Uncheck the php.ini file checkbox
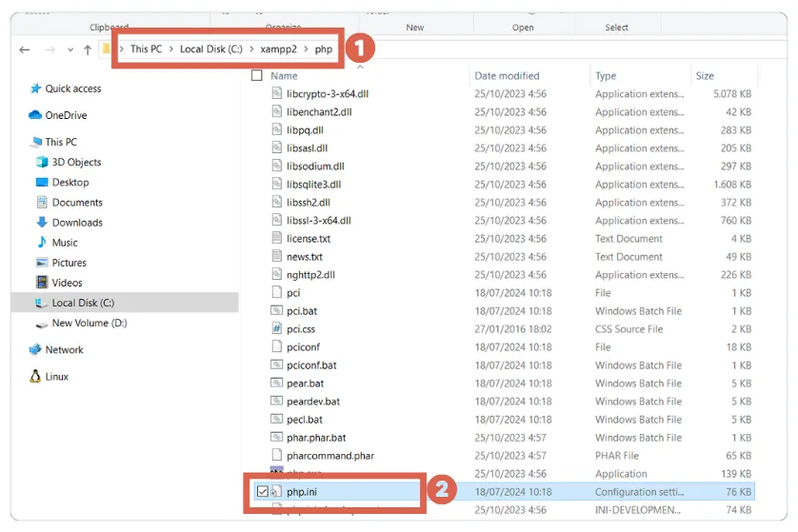This screenshot has width=798, height=532. (263, 492)
